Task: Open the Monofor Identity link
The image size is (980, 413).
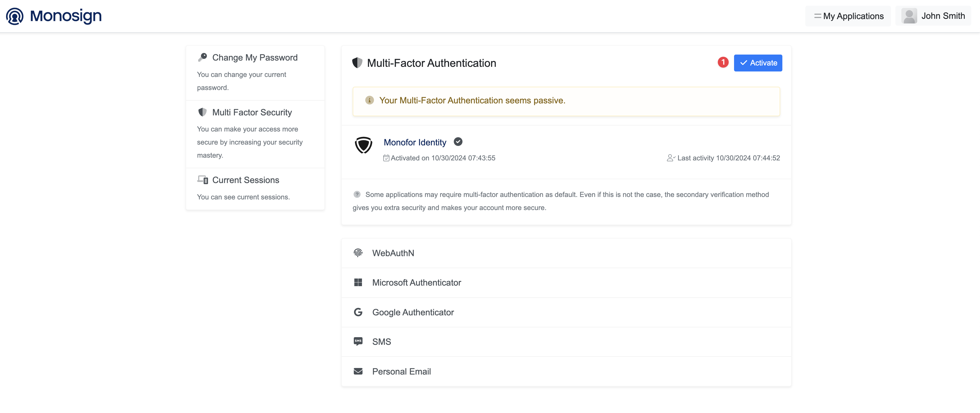Action: pyautogui.click(x=415, y=142)
